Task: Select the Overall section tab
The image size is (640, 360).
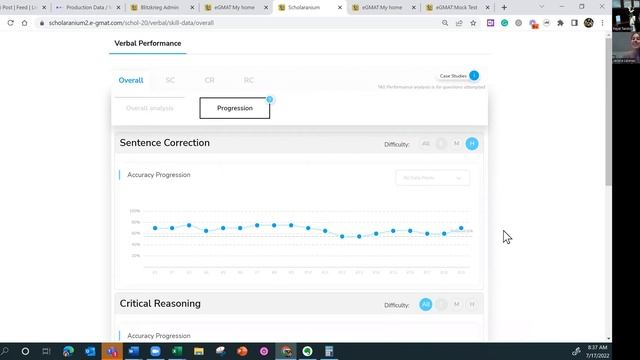Action: [x=131, y=80]
